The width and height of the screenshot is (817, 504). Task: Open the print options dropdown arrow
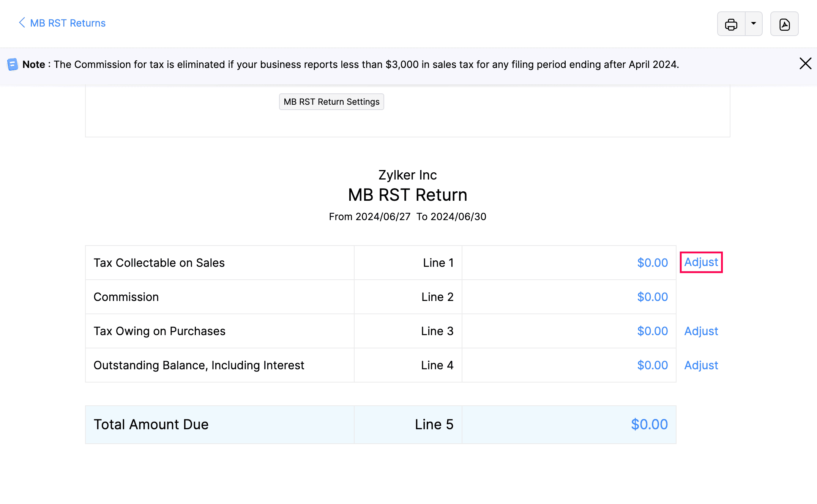point(753,24)
